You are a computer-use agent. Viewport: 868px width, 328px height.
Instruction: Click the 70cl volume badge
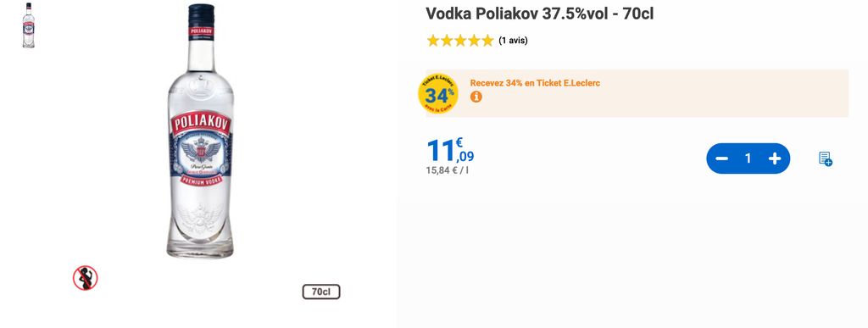click(321, 292)
